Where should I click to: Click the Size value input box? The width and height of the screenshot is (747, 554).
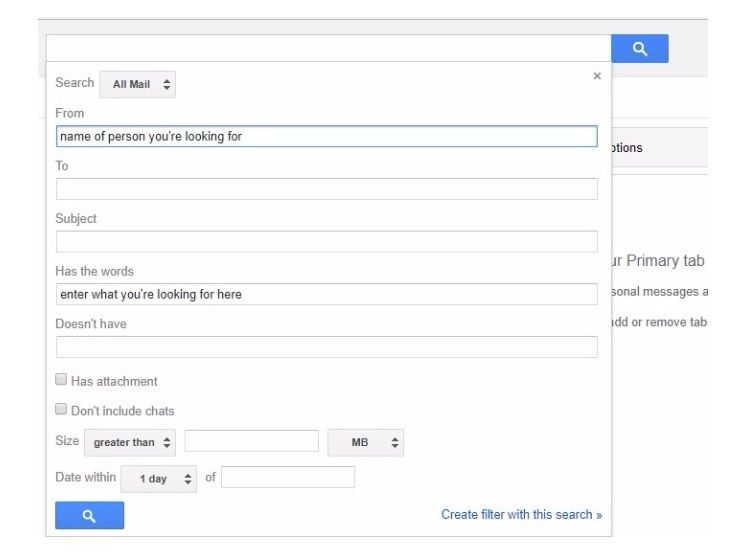click(x=251, y=441)
